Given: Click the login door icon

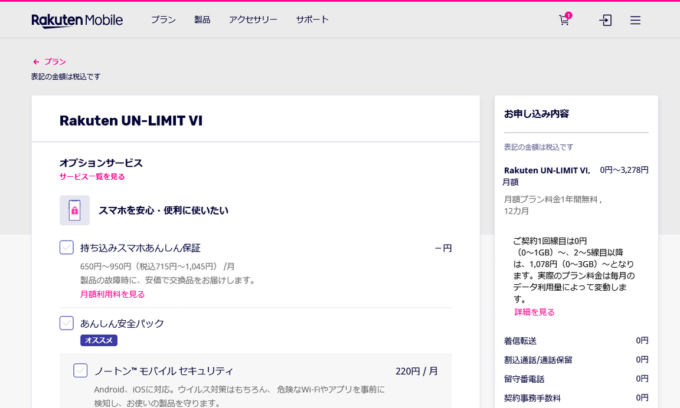Looking at the screenshot, I should coord(605,20).
